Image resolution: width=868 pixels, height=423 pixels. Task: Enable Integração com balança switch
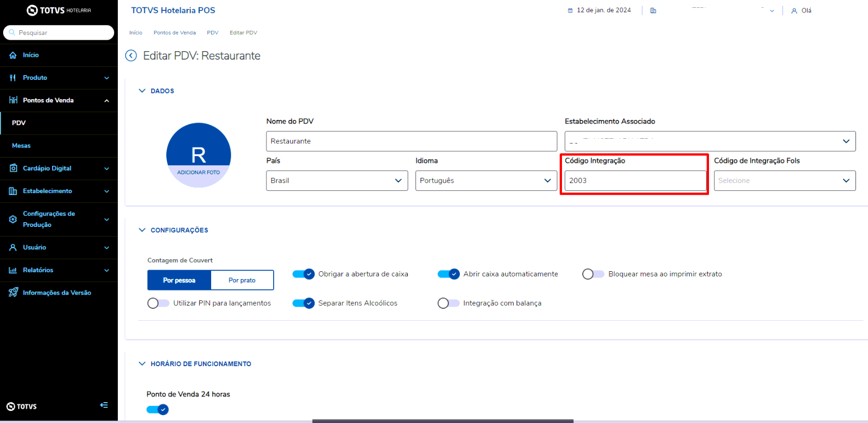click(x=448, y=303)
